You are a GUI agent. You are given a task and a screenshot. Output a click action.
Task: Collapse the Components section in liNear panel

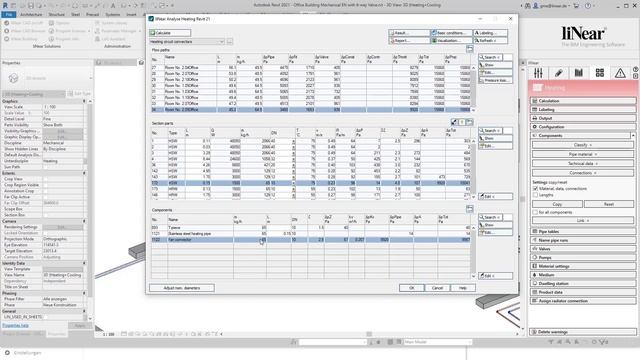pos(583,136)
